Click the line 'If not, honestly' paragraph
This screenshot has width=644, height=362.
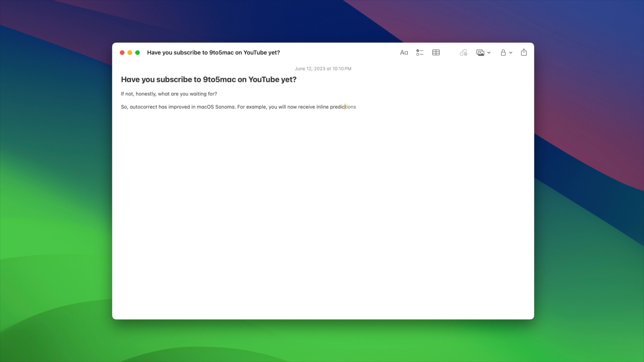[x=169, y=94]
